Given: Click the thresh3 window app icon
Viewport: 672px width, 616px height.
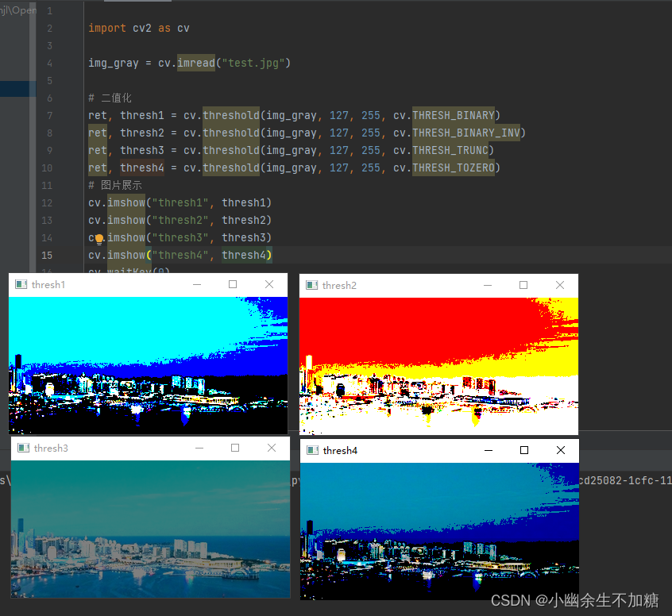Looking at the screenshot, I should [x=23, y=448].
